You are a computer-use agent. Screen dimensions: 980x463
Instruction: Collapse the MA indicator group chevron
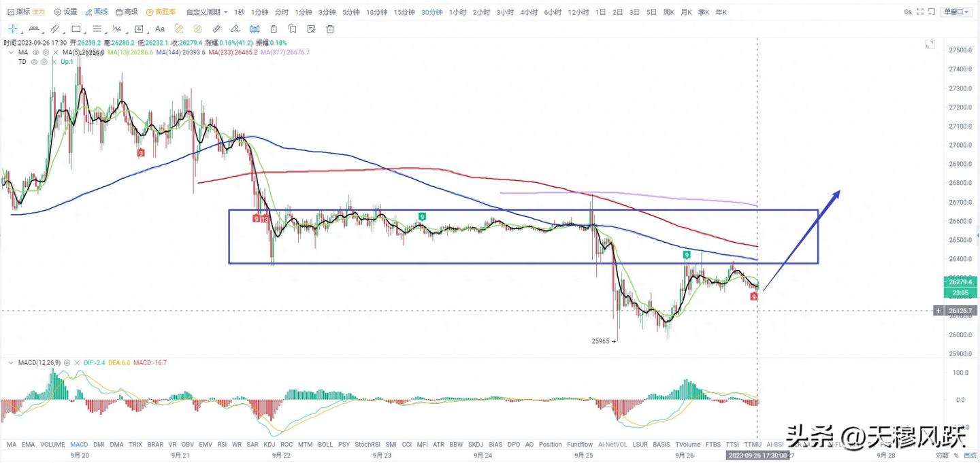pyautogui.click(x=10, y=52)
